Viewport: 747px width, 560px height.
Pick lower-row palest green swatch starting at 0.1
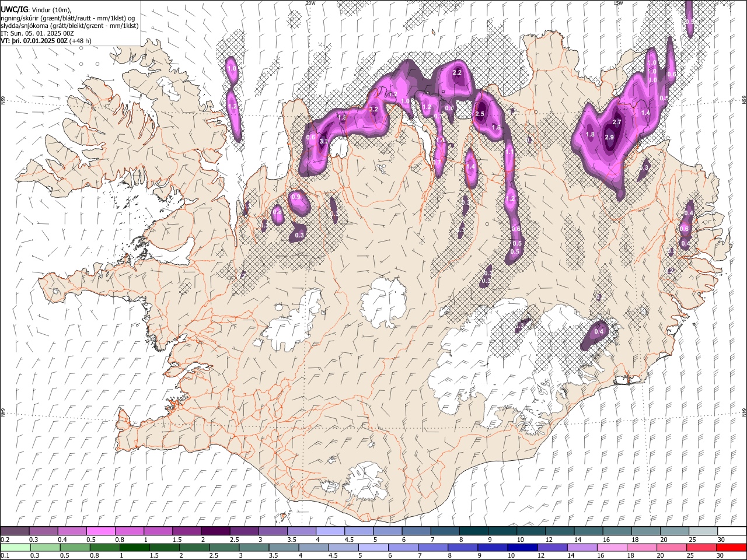coord(15,547)
